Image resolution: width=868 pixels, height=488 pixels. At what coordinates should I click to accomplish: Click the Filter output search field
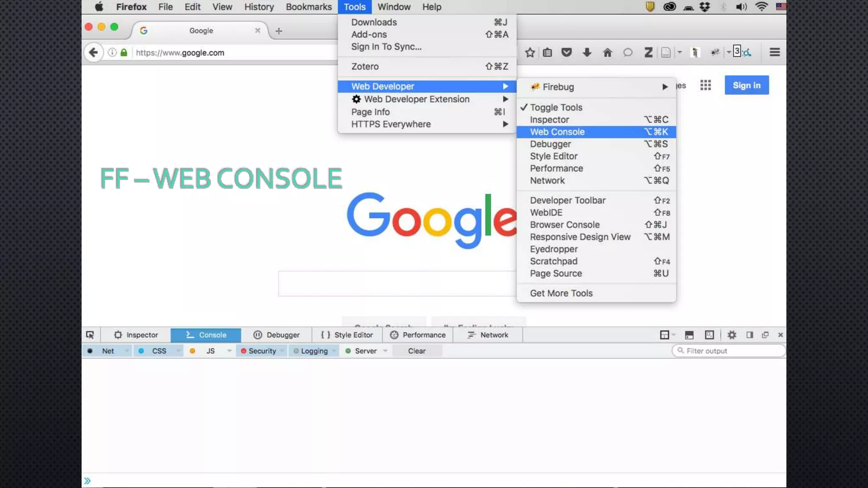729,351
